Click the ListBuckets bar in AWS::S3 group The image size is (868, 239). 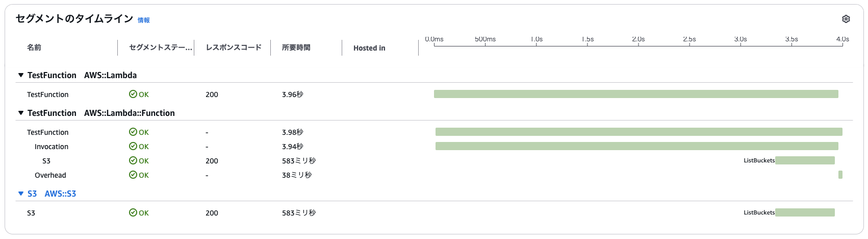(805, 212)
